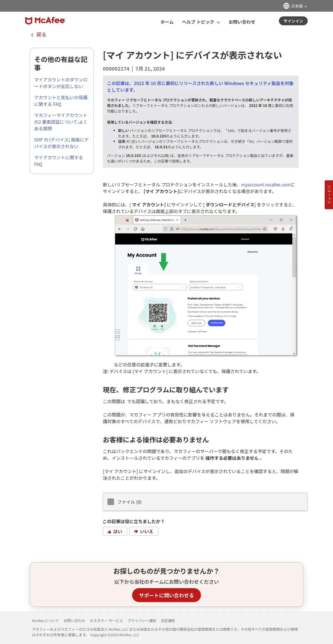This screenshot has width=333, height=644.
Task: Open カスタマー サービス footer link
Action: click(x=106, y=621)
